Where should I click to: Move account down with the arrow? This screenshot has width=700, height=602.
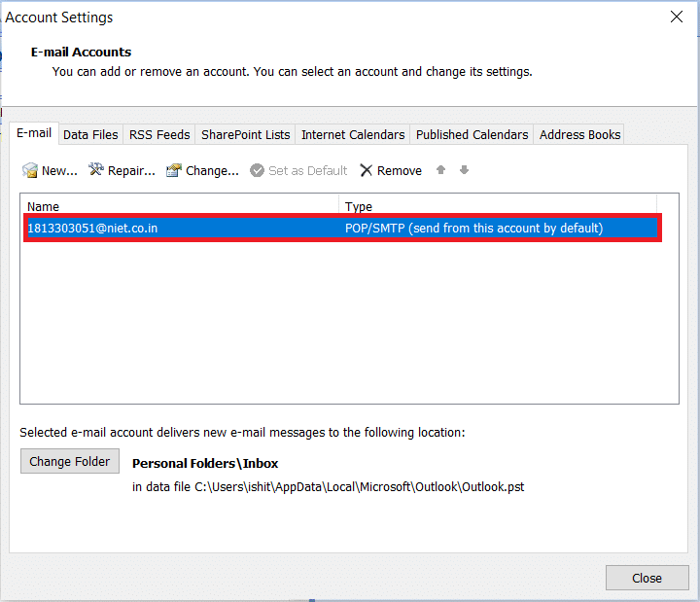coord(465,169)
